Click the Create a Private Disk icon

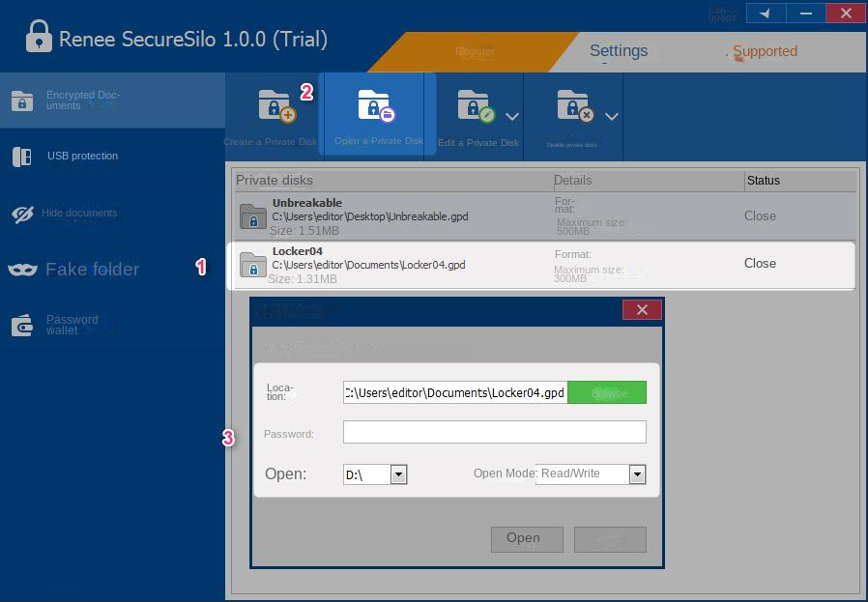[275, 105]
